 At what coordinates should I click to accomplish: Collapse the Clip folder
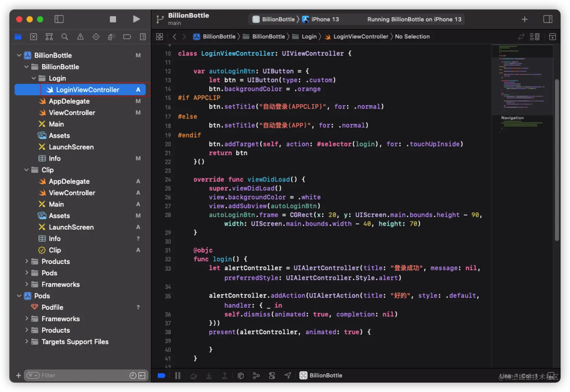pos(26,170)
